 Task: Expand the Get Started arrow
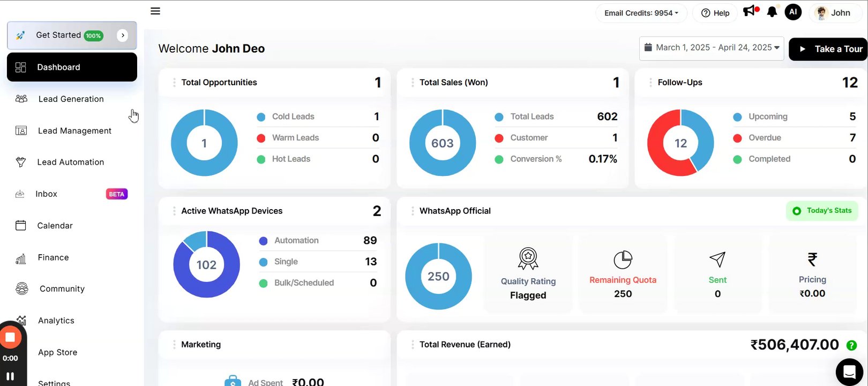click(x=123, y=35)
